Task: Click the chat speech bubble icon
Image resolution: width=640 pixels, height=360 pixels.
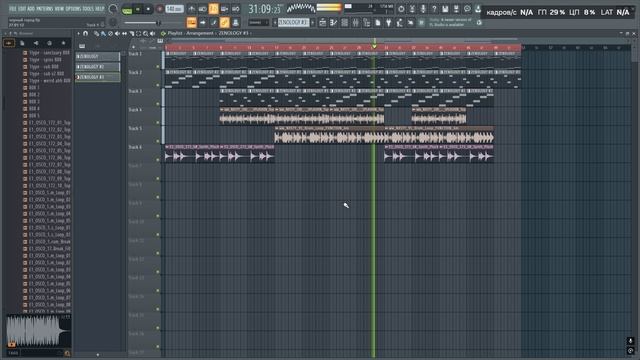Action: coord(467,9)
